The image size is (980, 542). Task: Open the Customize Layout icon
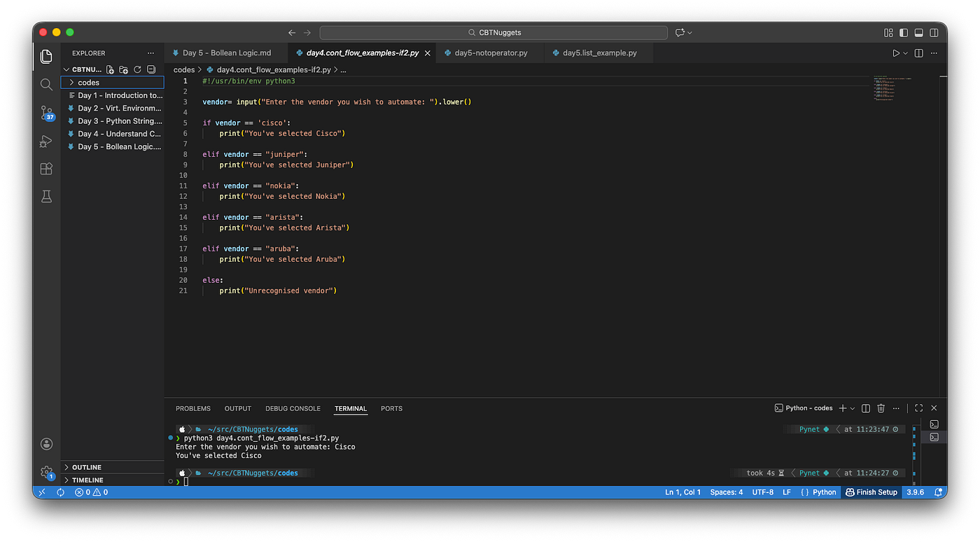[x=888, y=32]
